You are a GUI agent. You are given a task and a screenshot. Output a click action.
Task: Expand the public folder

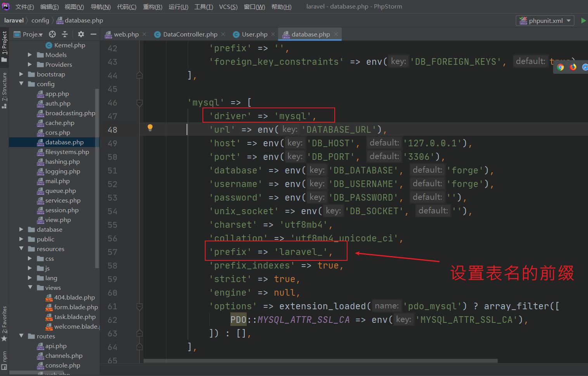[x=21, y=239]
